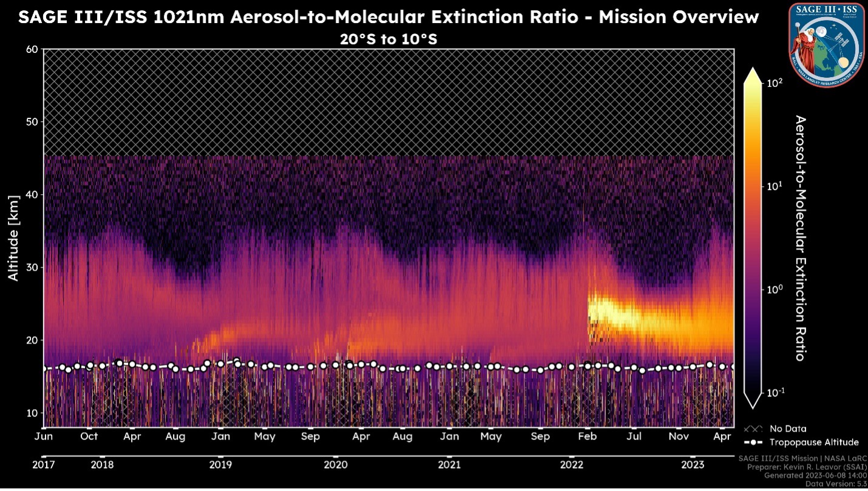Click the 60 km altitude tick label
Screen dimensions: 868x491
(x=30, y=49)
